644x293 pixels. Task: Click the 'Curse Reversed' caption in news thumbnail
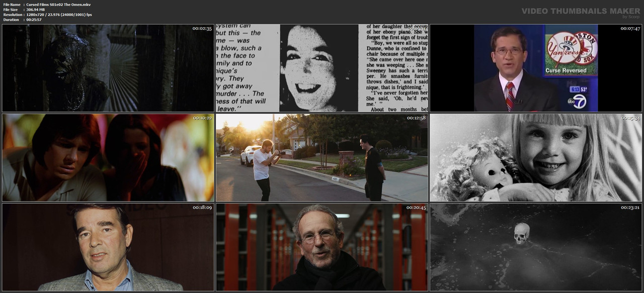pos(566,70)
